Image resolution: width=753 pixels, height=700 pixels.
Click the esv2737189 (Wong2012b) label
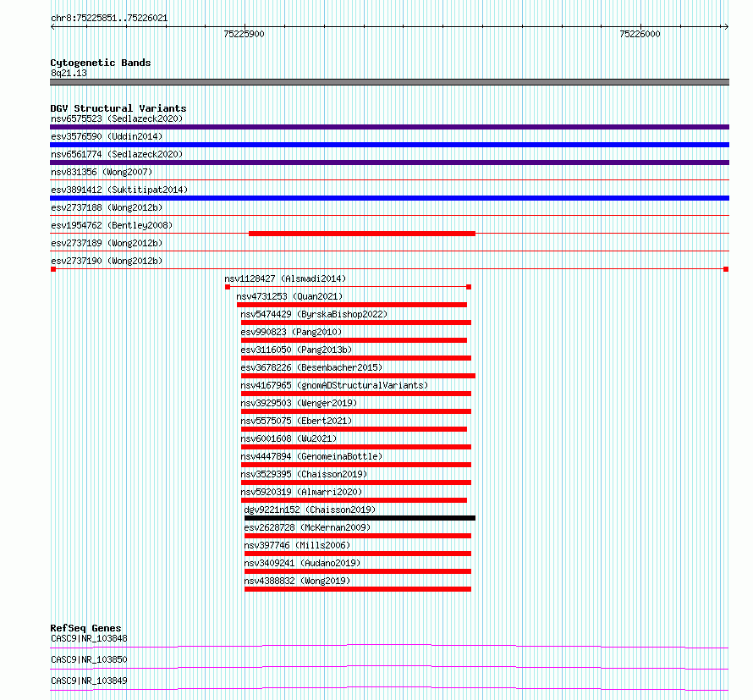pyautogui.click(x=107, y=243)
